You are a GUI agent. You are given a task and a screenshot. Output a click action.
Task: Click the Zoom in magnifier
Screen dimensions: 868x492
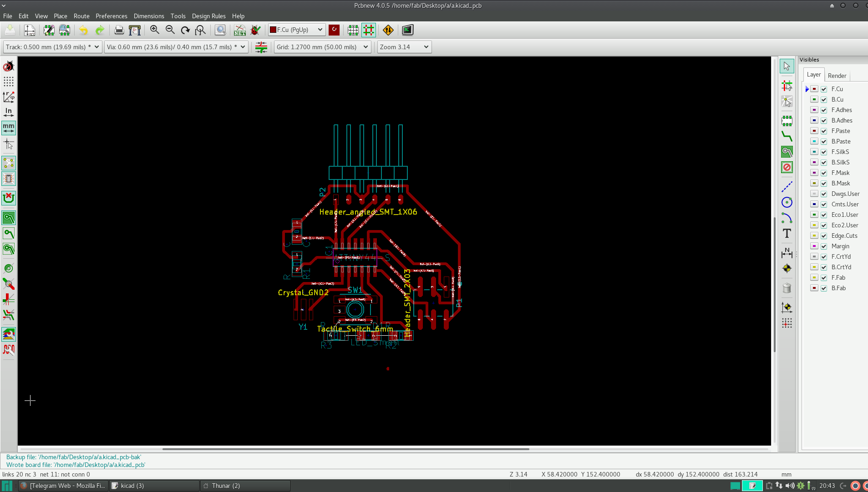tap(155, 30)
